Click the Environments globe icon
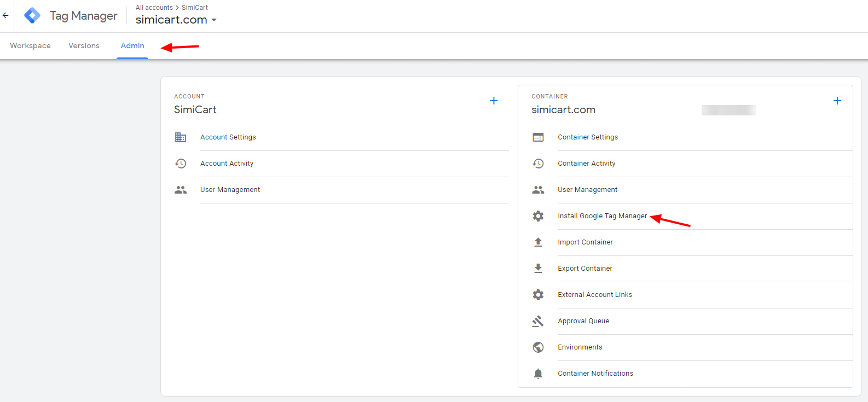Image resolution: width=868 pixels, height=402 pixels. 538,347
